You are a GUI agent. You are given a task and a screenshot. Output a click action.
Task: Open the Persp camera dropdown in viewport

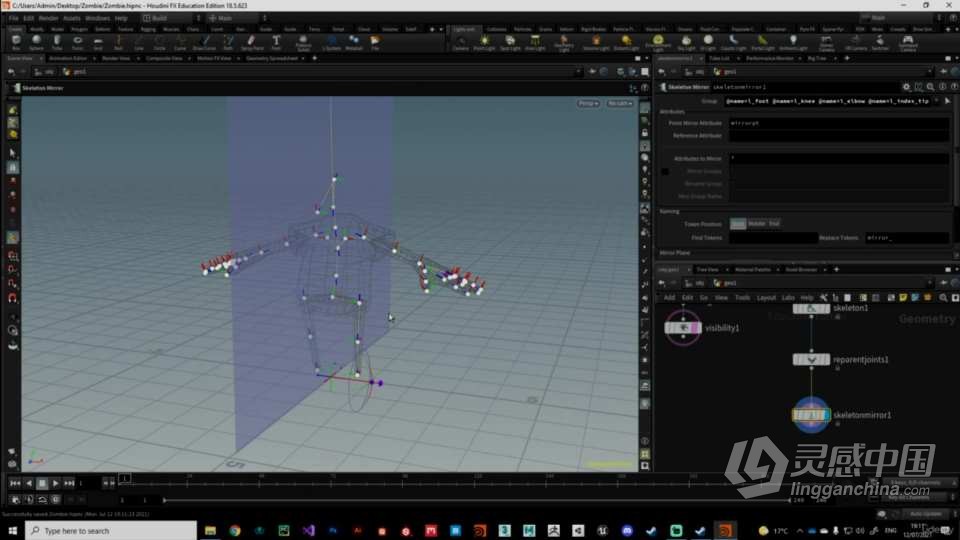pyautogui.click(x=588, y=103)
